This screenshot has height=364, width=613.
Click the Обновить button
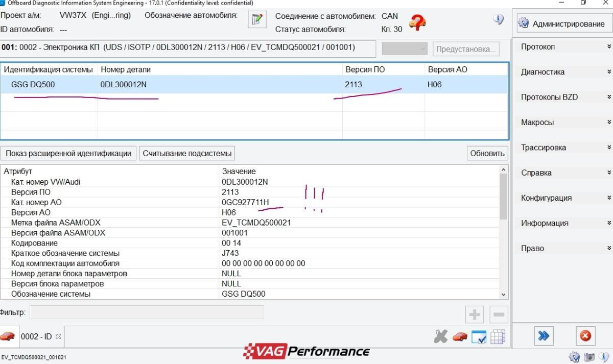click(487, 153)
